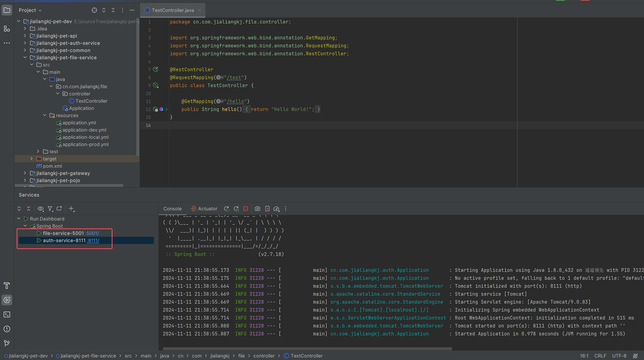Click the endpoint gutter icon on line 12
Viewport: 644px width, 360px height.
point(155,109)
